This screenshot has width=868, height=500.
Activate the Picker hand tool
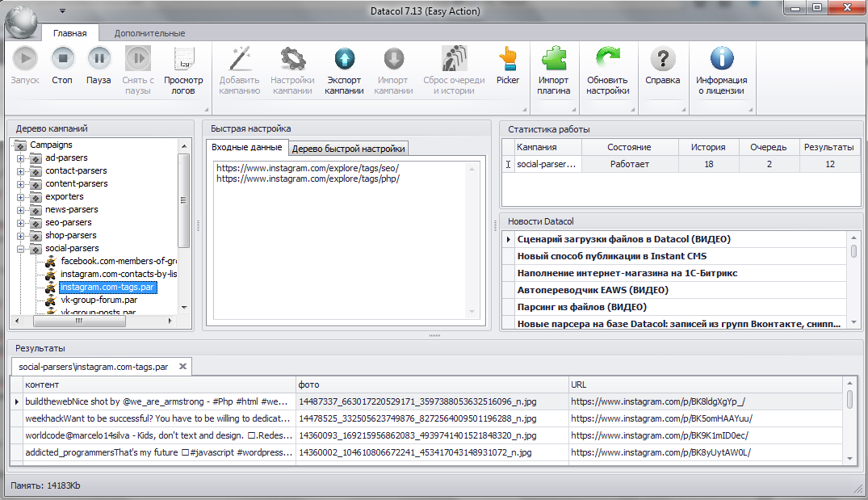click(x=508, y=59)
